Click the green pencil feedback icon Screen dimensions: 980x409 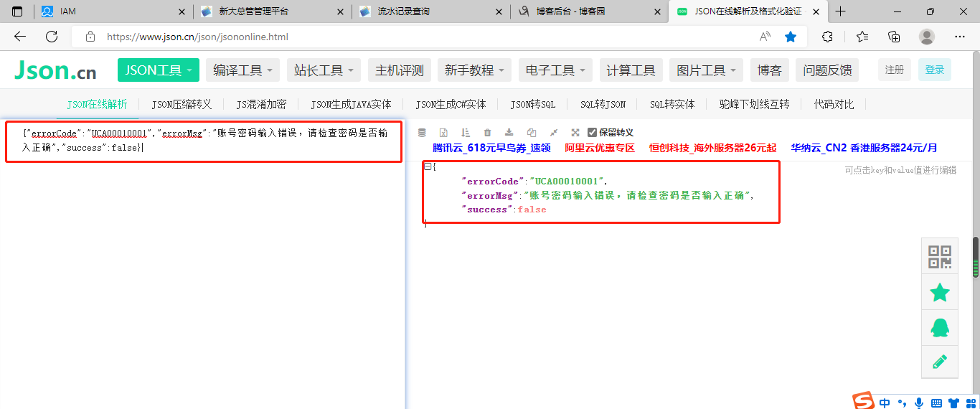tap(940, 362)
